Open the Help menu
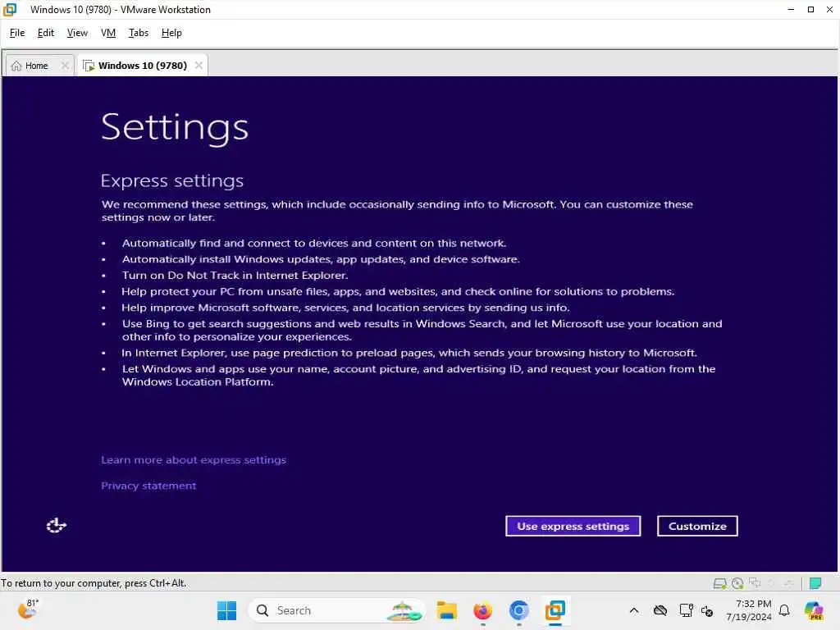 171,33
